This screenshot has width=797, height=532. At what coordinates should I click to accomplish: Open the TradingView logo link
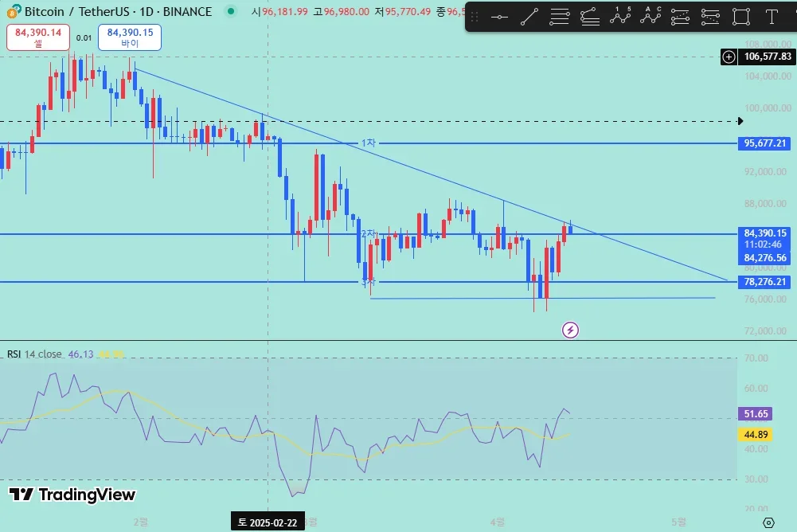click(72, 495)
